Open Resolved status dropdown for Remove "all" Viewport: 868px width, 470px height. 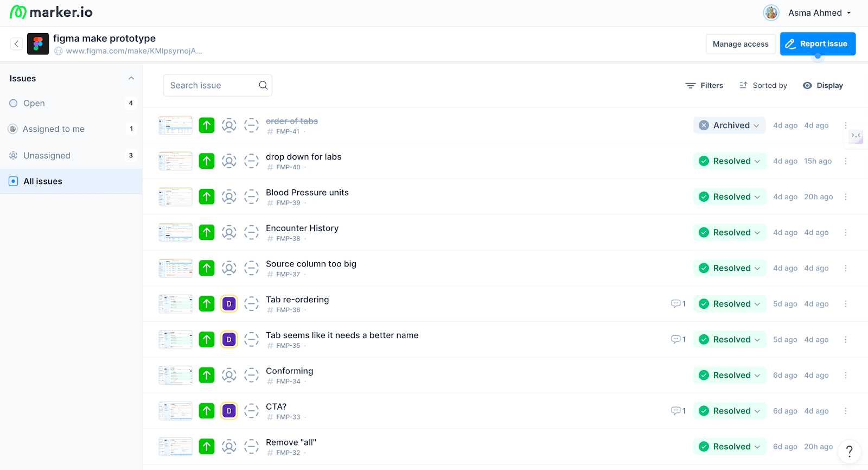tap(730, 447)
